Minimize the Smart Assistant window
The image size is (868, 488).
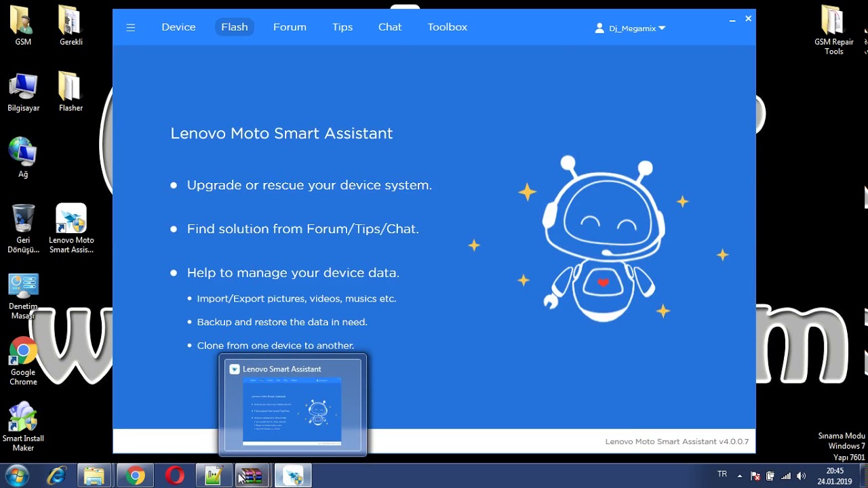tap(732, 20)
